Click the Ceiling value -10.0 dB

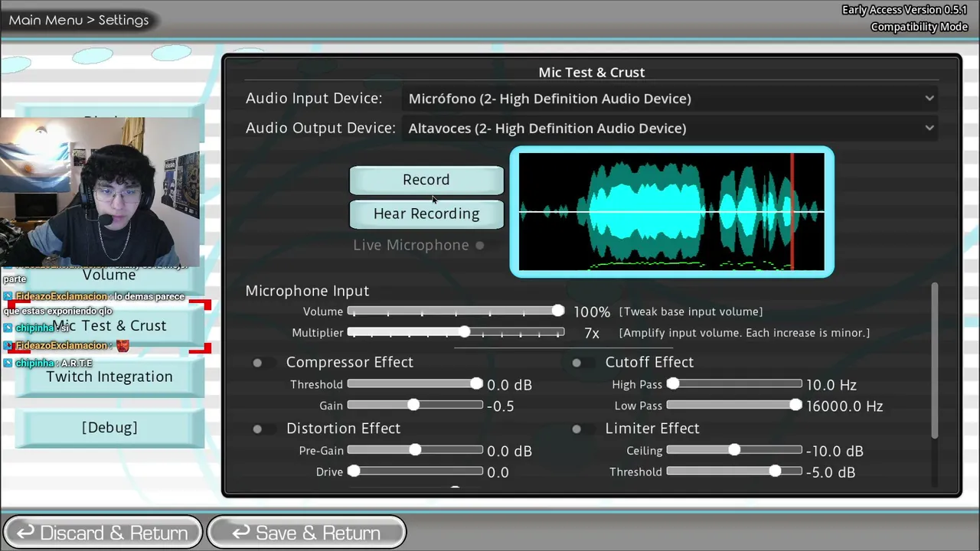pyautogui.click(x=835, y=452)
